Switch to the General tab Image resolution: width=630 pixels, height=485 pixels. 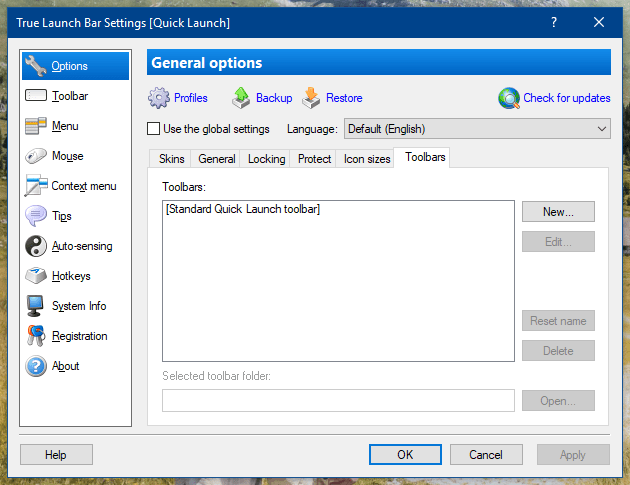point(217,159)
